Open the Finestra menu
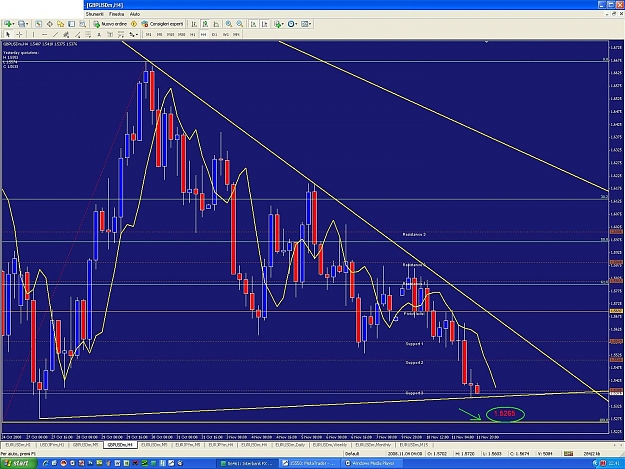Image resolution: width=625 pixels, height=469 pixels. point(116,14)
